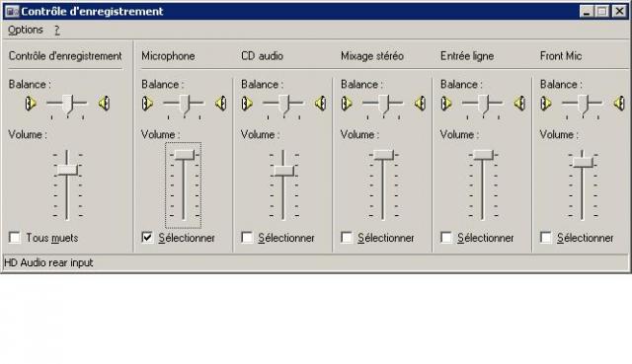The height and width of the screenshot is (364, 632).
Task: Check Sélectionner under CD audio
Action: (247, 238)
